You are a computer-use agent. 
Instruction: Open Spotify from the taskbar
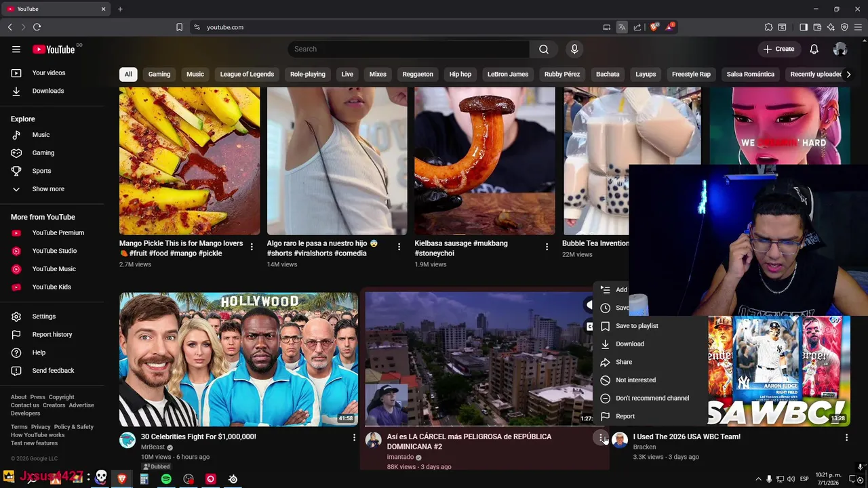(166, 479)
